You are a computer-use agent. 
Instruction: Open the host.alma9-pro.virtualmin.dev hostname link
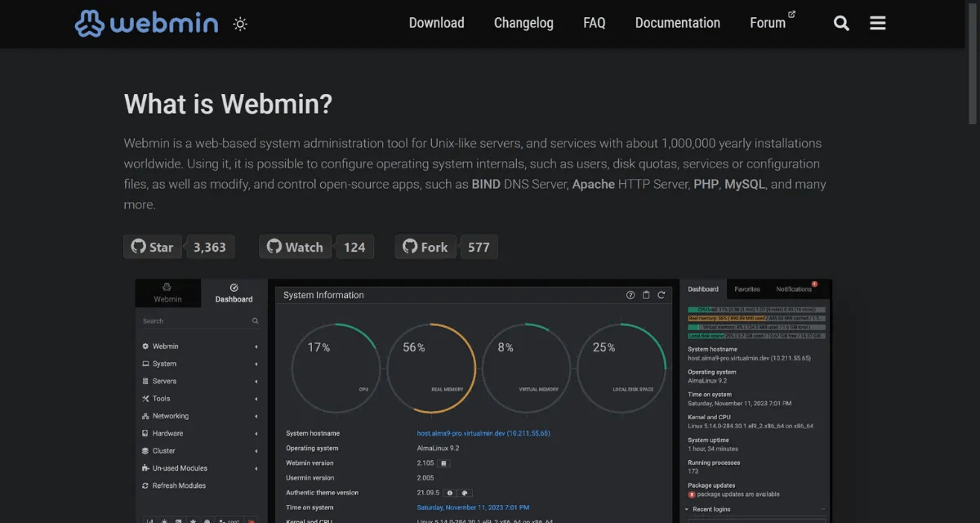point(483,433)
